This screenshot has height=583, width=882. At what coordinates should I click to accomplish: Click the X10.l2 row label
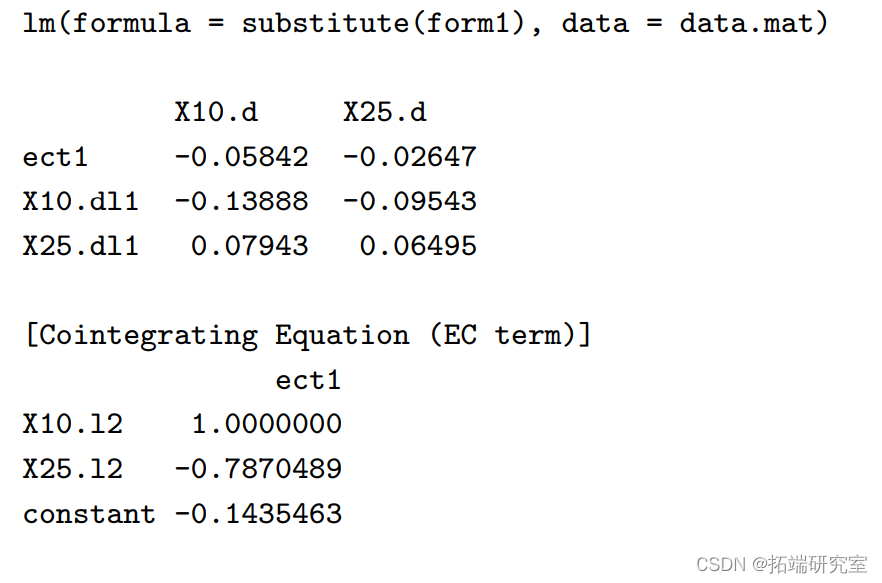click(73, 424)
